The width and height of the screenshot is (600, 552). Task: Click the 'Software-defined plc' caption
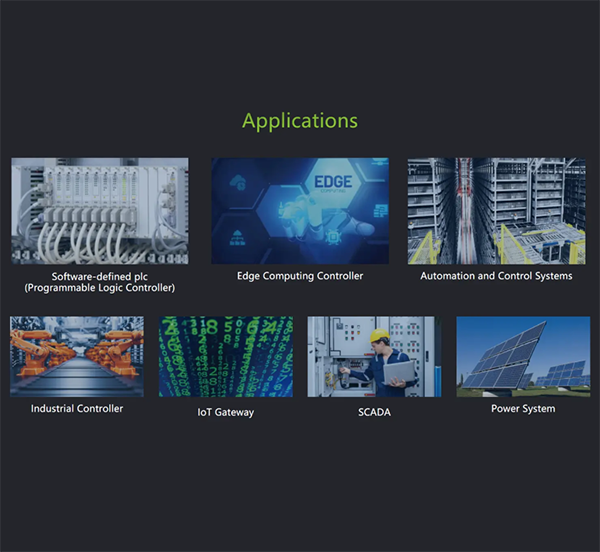(99, 276)
